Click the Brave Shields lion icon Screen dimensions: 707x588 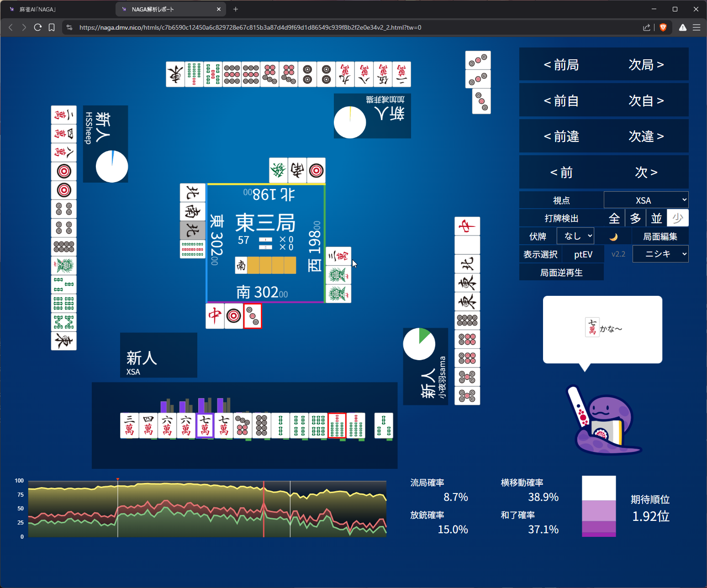click(663, 27)
